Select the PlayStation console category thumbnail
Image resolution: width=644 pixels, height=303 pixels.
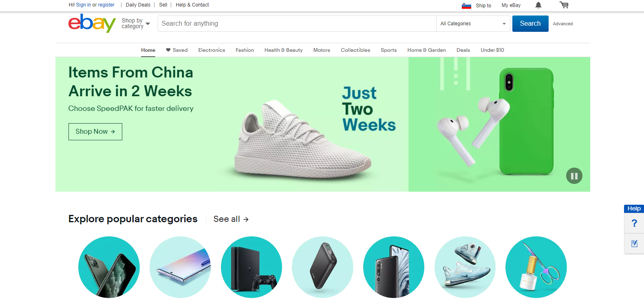251,267
